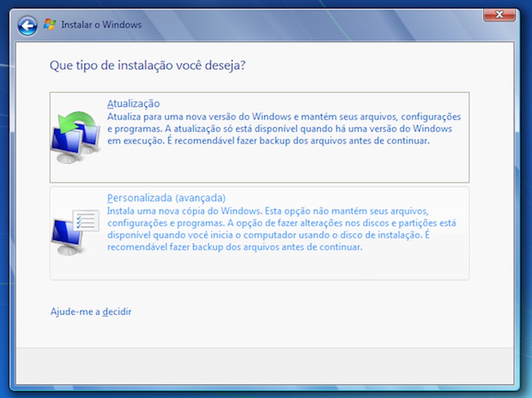Open the Ajude-me a decidir link
Screen dimensions: 532x398
coord(90,311)
